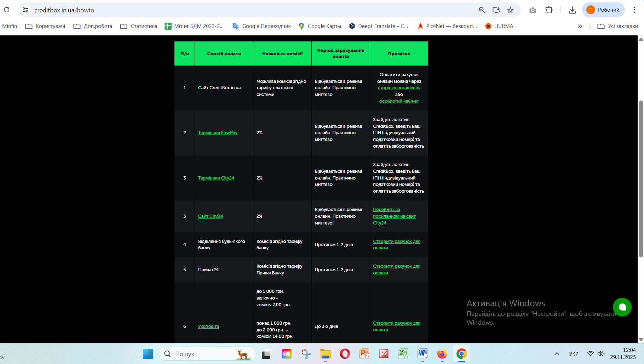Viewport: 644px width, 364px height.
Task: Click сторінку погашення link
Action: coord(399,88)
